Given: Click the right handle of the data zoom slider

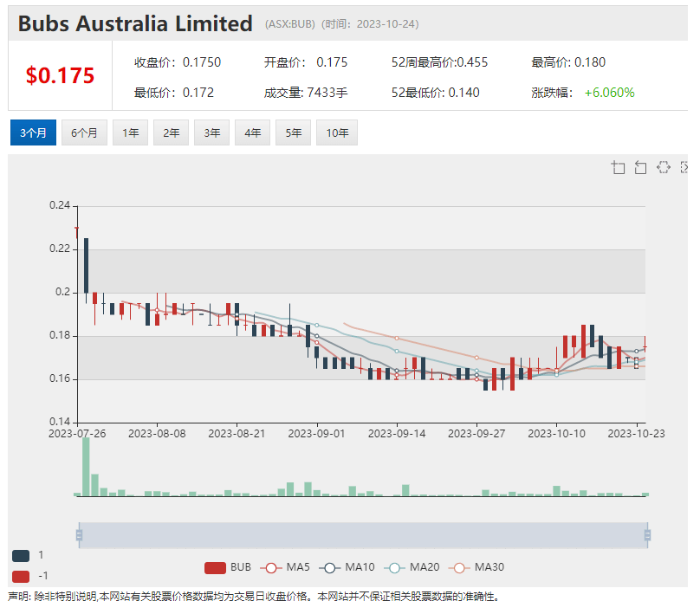Looking at the screenshot, I should tap(647, 535).
